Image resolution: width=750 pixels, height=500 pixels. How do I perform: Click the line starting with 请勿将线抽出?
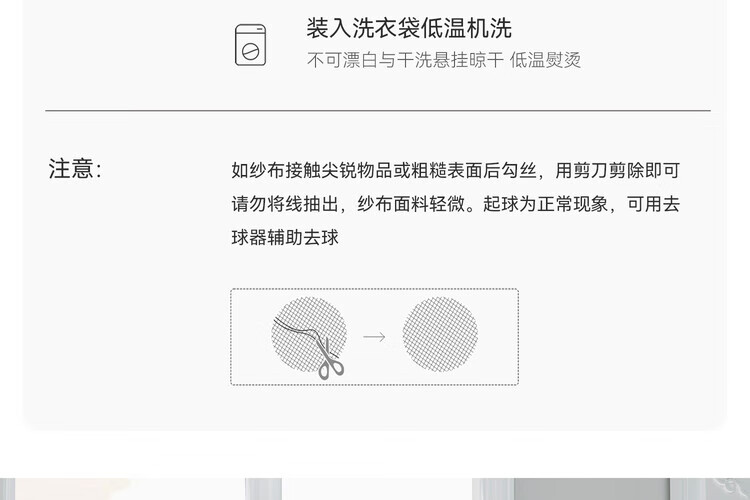coord(455,204)
